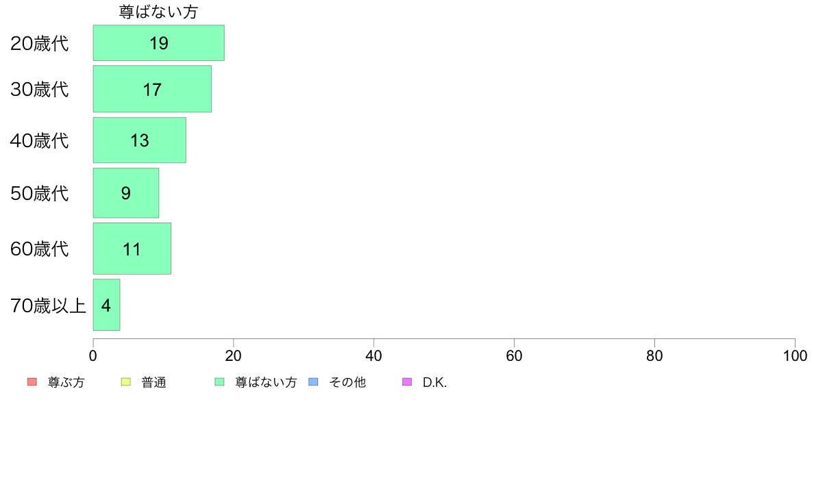
Task: Click the D.K. legend text
Action: [x=434, y=382]
